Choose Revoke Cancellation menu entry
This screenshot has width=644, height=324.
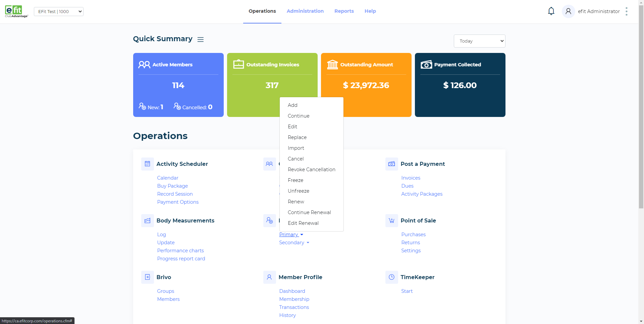click(x=312, y=170)
